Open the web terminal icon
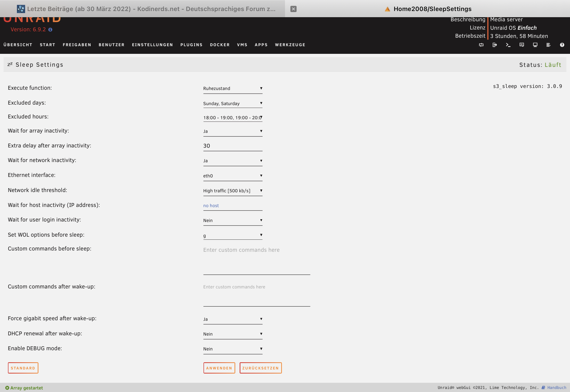 [508, 45]
